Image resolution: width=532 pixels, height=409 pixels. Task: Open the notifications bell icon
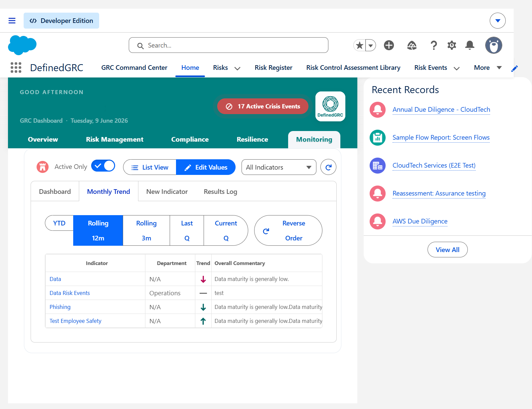[470, 45]
